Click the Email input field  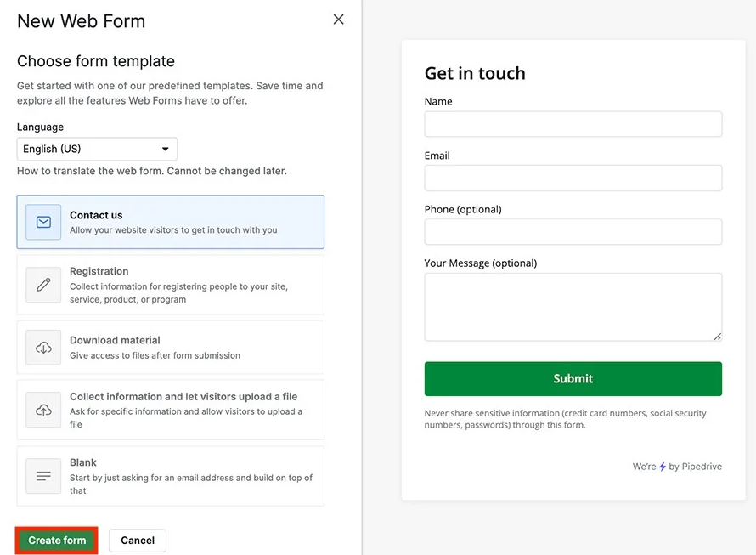coord(573,178)
